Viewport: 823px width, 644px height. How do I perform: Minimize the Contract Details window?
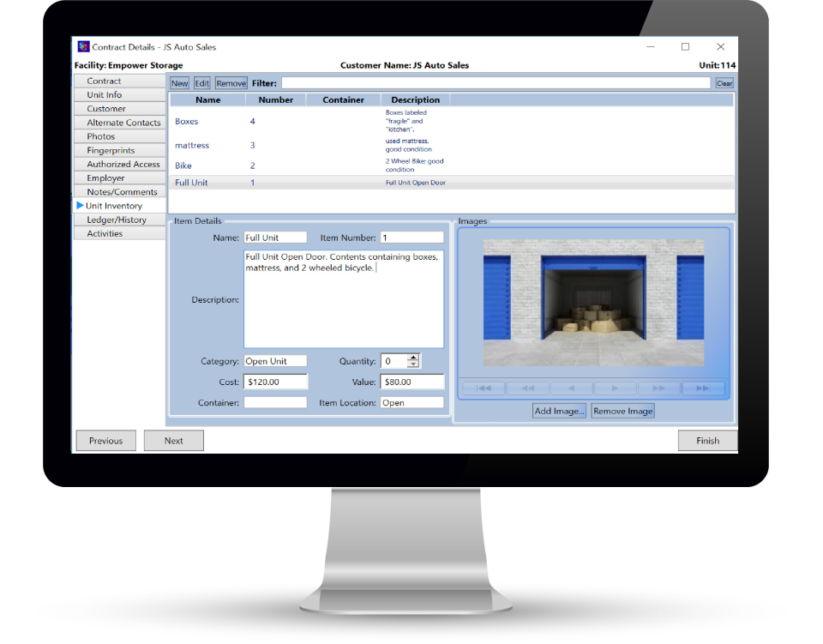tap(651, 46)
